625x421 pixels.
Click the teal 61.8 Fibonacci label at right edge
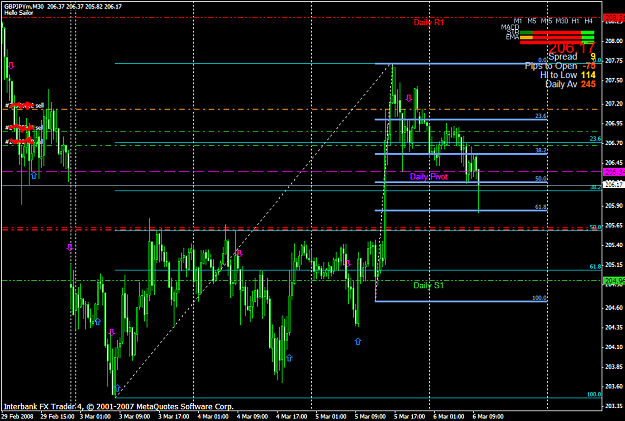tap(596, 267)
